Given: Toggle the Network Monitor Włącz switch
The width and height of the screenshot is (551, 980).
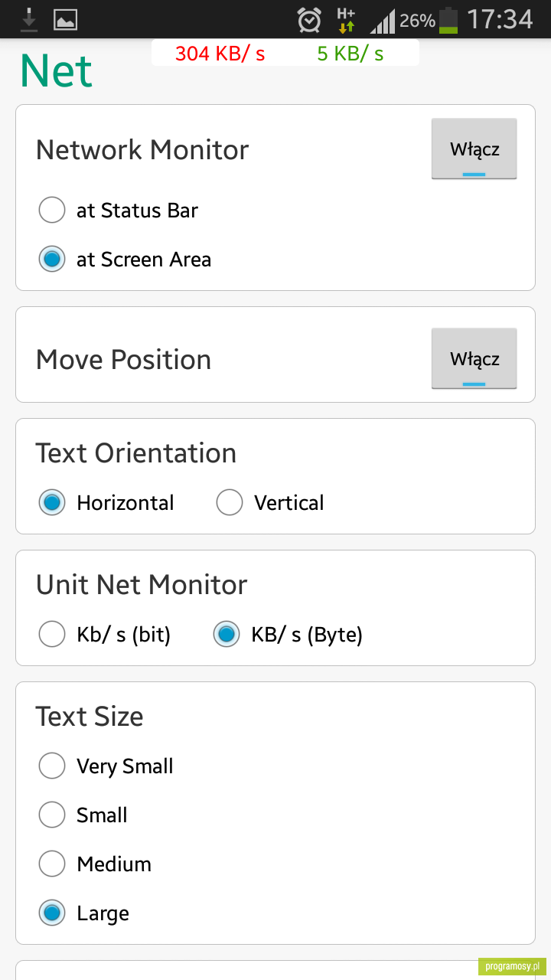Looking at the screenshot, I should click(x=474, y=149).
